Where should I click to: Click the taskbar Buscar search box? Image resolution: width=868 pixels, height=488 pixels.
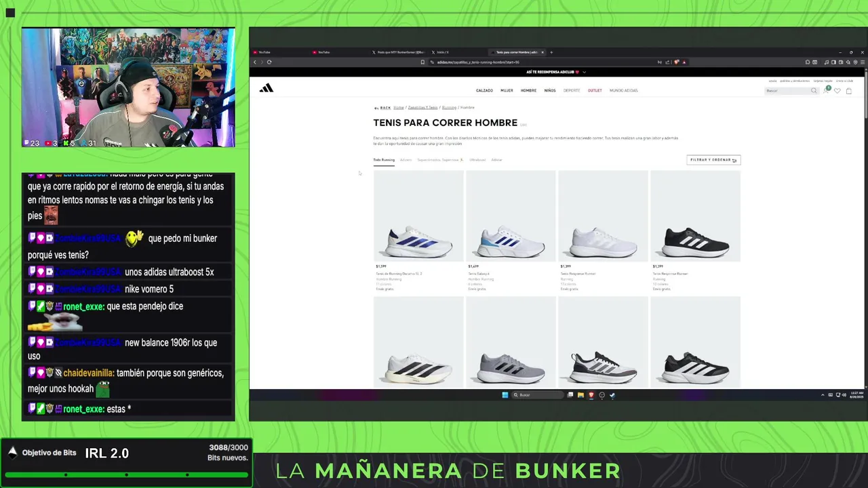pyautogui.click(x=538, y=395)
